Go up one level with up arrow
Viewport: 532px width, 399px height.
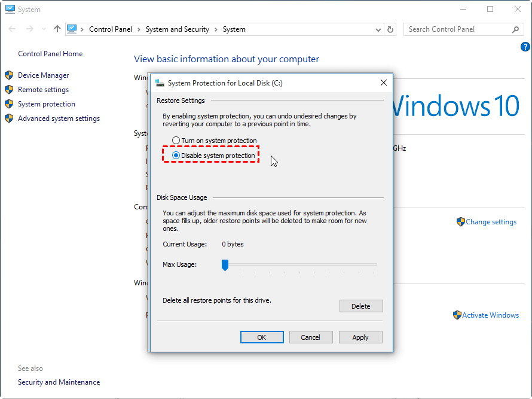[57, 29]
